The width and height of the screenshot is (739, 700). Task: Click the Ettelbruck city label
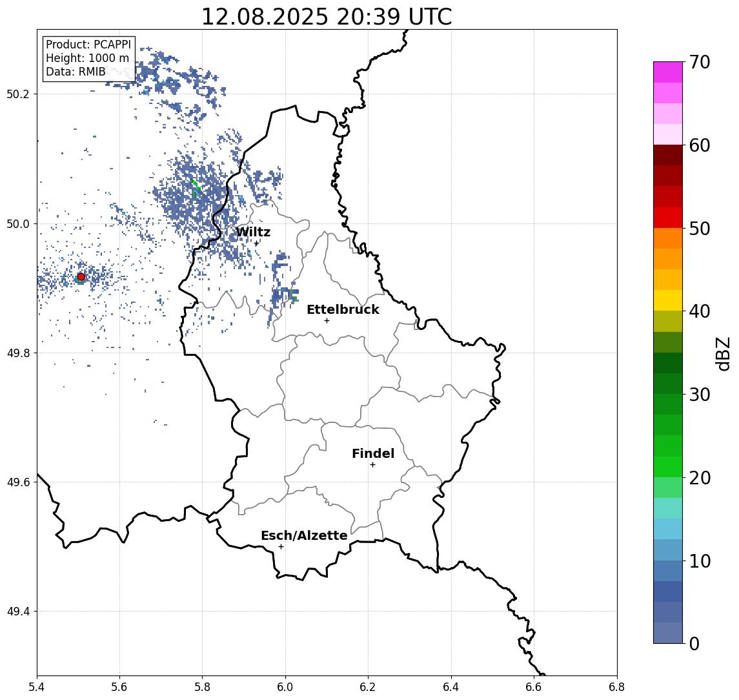pos(343,309)
